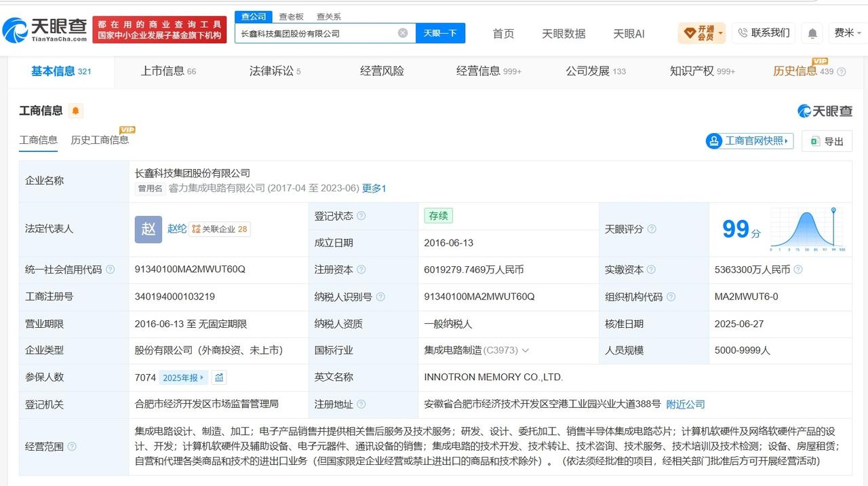The height and width of the screenshot is (486, 868).
Task: Click the help icon beside 注册地址
Action: [x=361, y=404]
